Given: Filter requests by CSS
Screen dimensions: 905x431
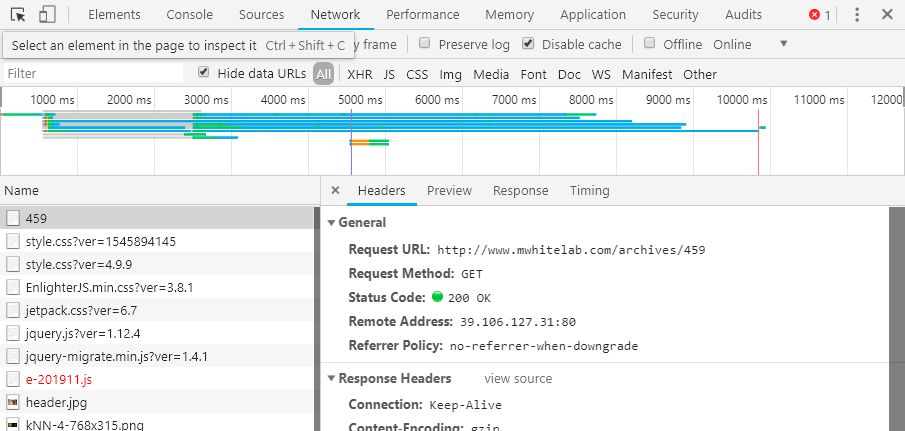Looking at the screenshot, I should coord(417,74).
